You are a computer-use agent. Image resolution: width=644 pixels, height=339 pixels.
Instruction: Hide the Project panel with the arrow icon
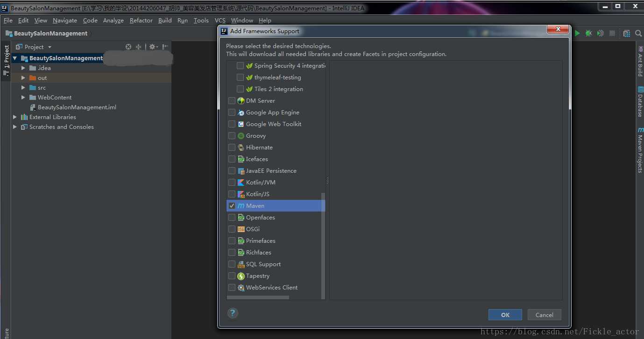point(165,47)
